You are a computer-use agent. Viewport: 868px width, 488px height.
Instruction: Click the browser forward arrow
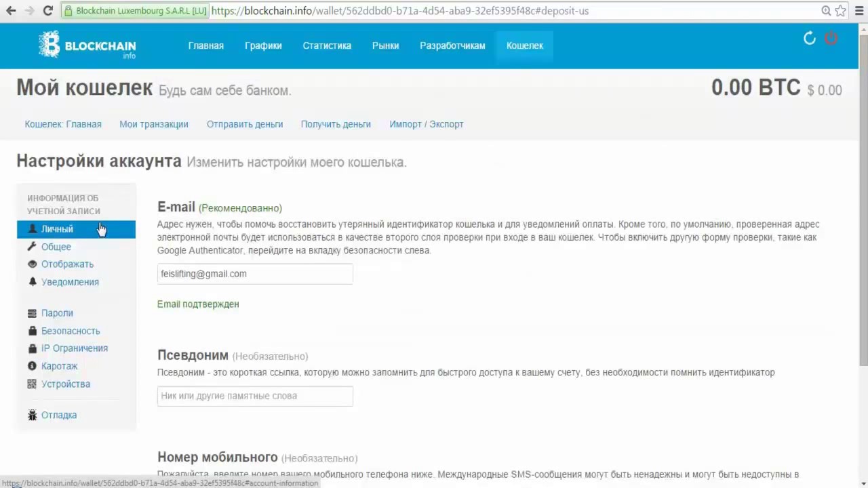(29, 11)
